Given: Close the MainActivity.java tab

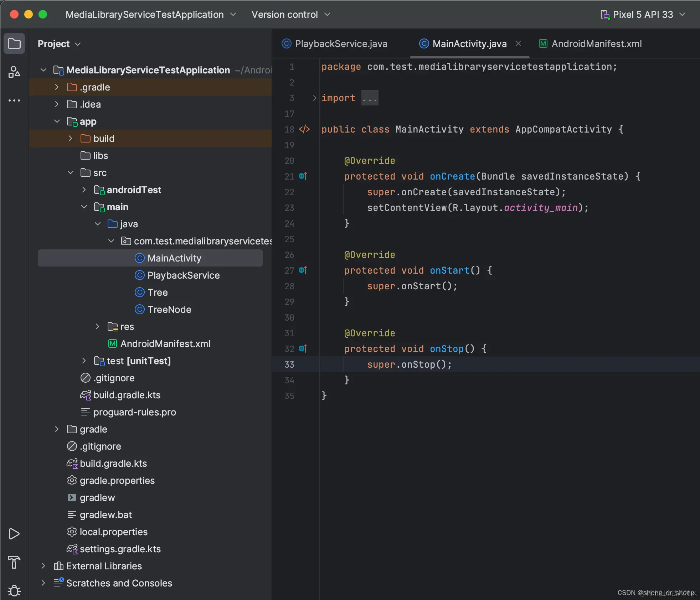Looking at the screenshot, I should click(x=518, y=43).
